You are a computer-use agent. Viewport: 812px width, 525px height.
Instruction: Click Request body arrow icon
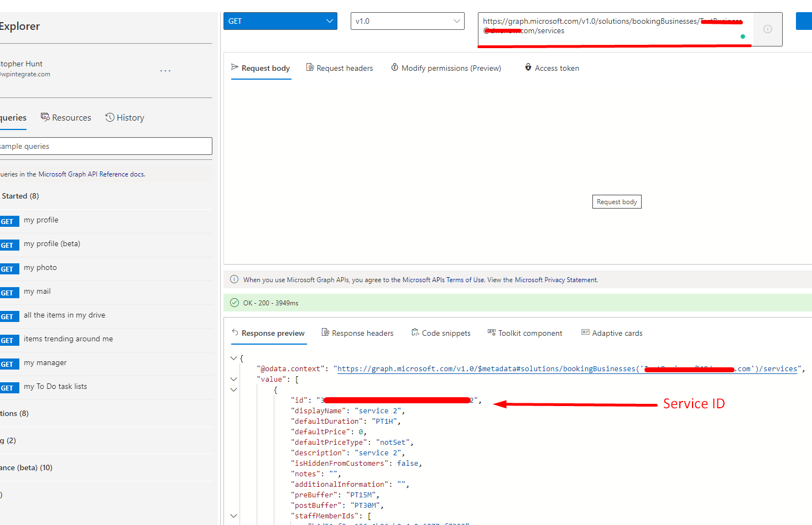(235, 67)
